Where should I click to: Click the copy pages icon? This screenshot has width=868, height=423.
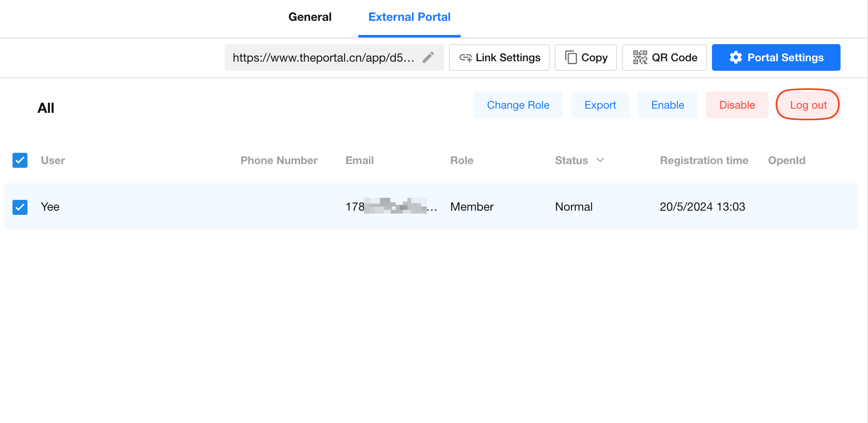tap(571, 57)
